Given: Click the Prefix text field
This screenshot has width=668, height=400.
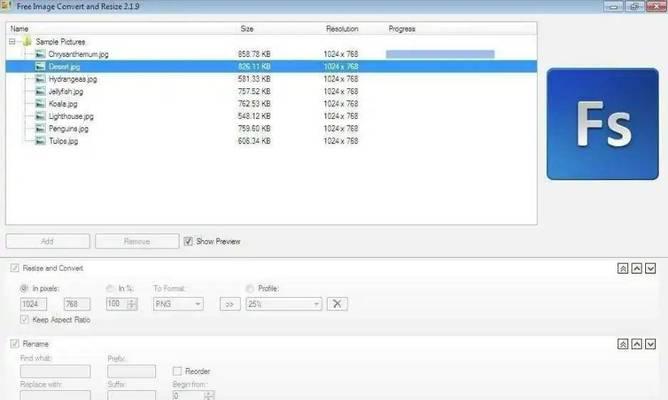Looking at the screenshot, I should [132, 371].
